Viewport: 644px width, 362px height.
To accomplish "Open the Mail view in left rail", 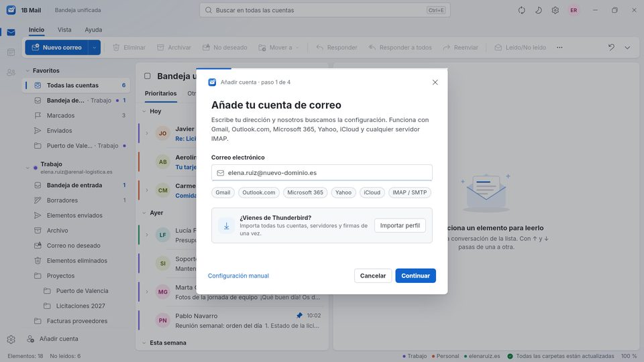I will 11,32.
